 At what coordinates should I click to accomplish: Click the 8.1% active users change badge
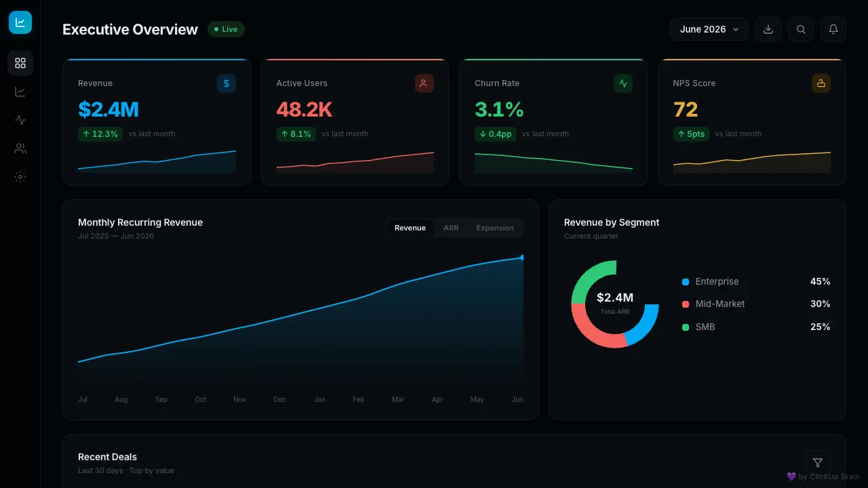click(x=296, y=134)
